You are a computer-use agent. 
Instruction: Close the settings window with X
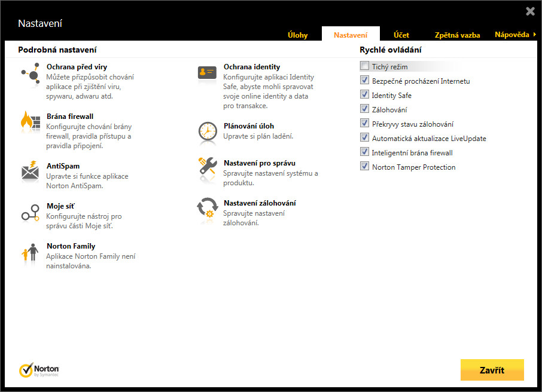[x=530, y=11]
